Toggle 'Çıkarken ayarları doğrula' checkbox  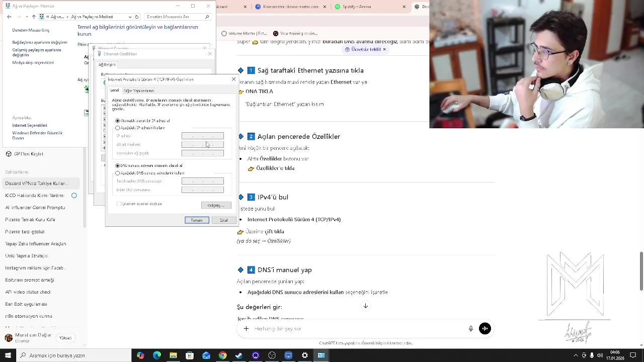(x=119, y=204)
